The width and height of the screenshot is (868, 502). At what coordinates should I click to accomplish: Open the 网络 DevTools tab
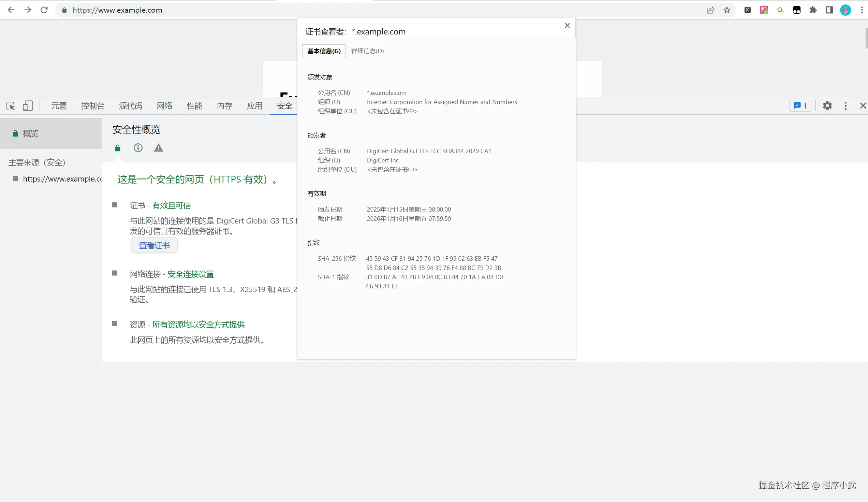[164, 106]
